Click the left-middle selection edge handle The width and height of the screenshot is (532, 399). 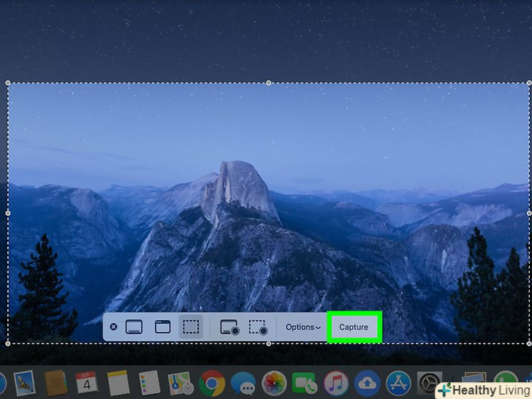[8, 213]
